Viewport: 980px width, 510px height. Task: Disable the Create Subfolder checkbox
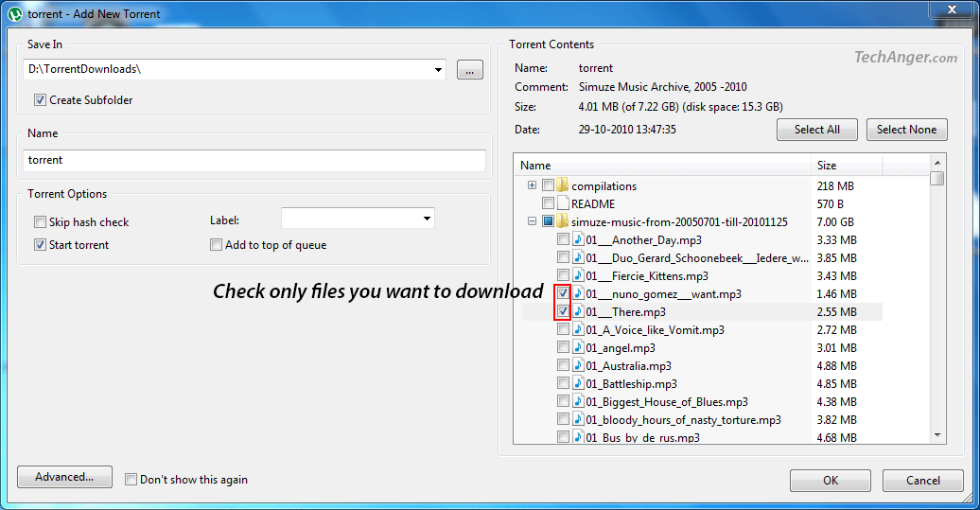41,100
